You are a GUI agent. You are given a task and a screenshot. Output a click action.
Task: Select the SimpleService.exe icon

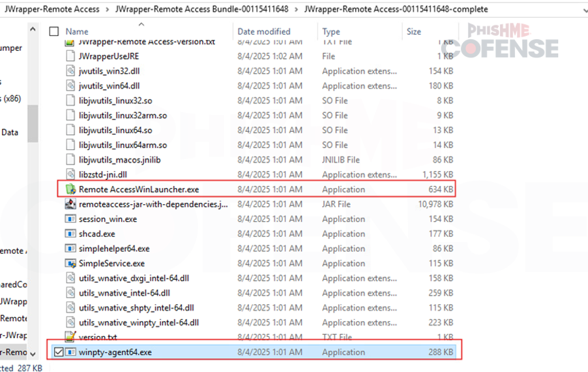(70, 264)
